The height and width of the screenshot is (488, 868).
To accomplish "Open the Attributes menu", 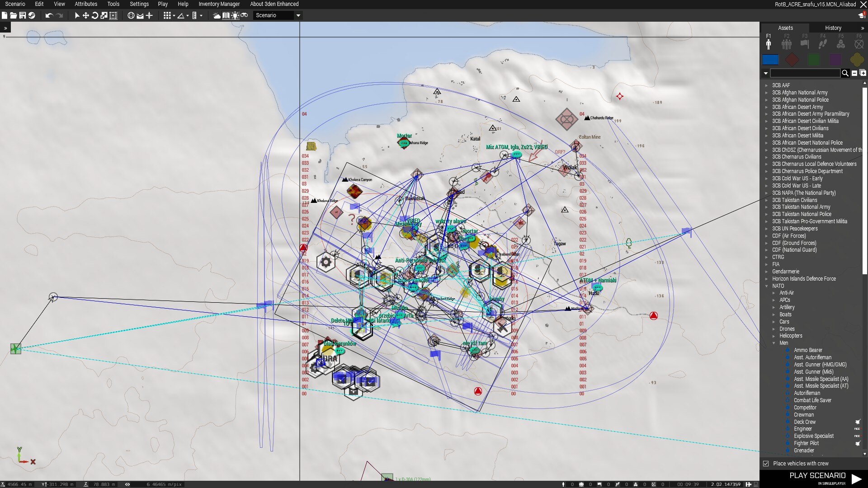I will pyautogui.click(x=86, y=4).
